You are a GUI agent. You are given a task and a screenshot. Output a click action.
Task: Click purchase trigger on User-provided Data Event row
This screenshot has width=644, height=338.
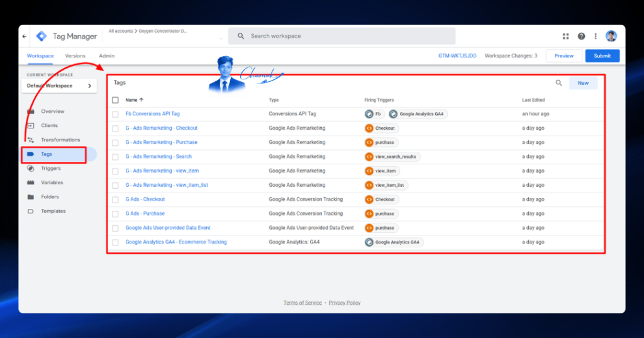[x=380, y=228]
